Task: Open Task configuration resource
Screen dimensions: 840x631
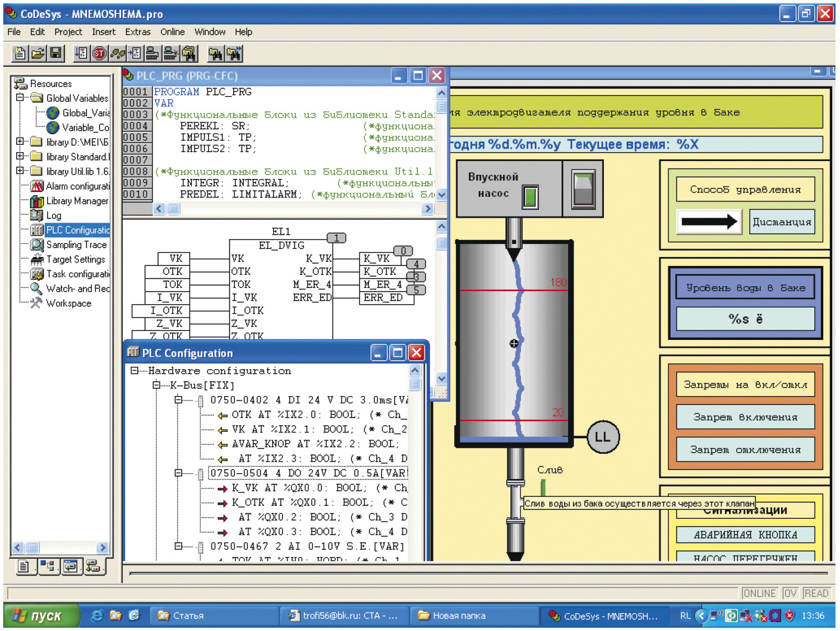Action: click(x=70, y=274)
